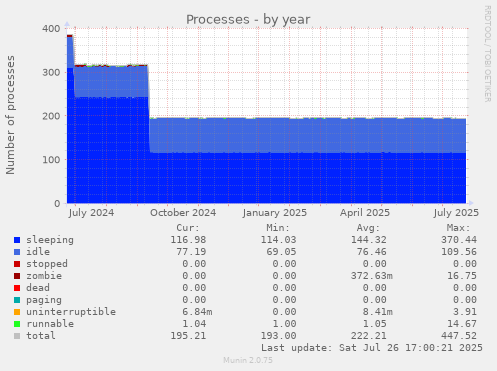Image resolution: width=497 pixels, height=371 pixels.
Task: Click the dead legend color swatch
Action: (17, 288)
